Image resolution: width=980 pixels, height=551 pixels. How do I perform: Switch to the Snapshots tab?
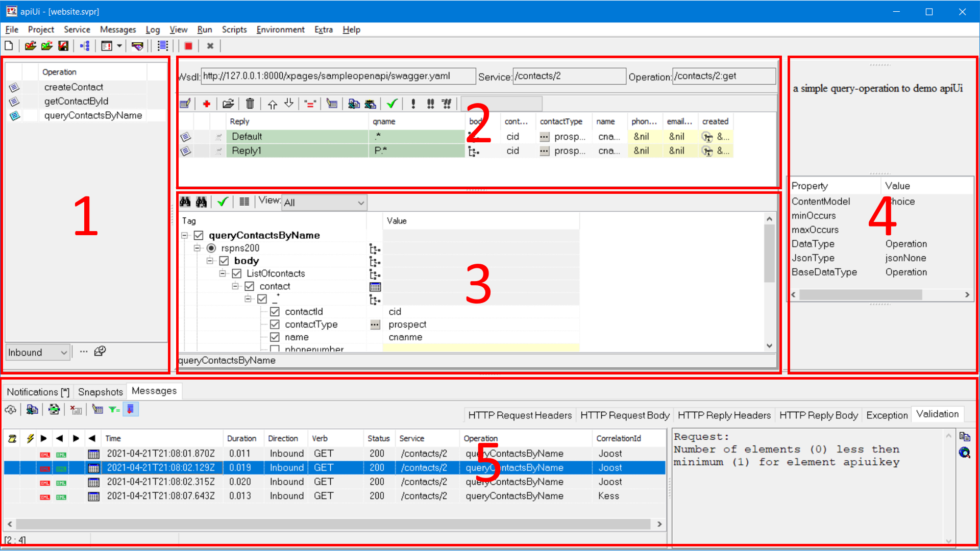tap(101, 392)
